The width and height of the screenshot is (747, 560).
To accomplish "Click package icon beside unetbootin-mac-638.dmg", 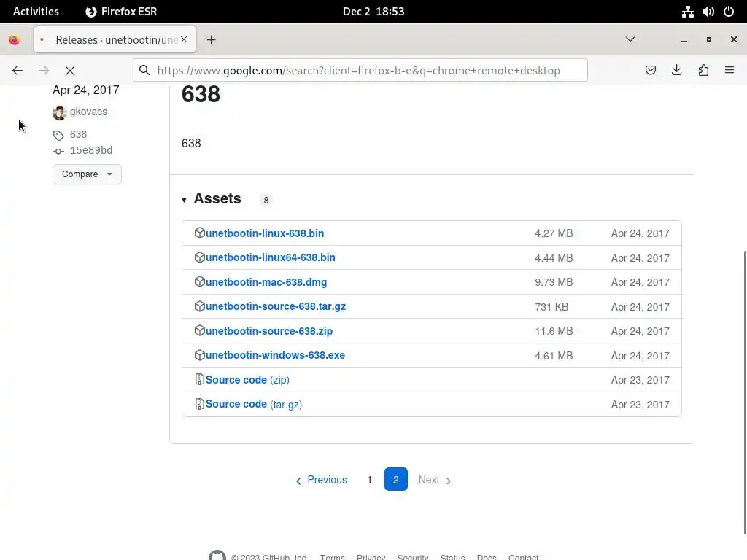I will 200,282.
